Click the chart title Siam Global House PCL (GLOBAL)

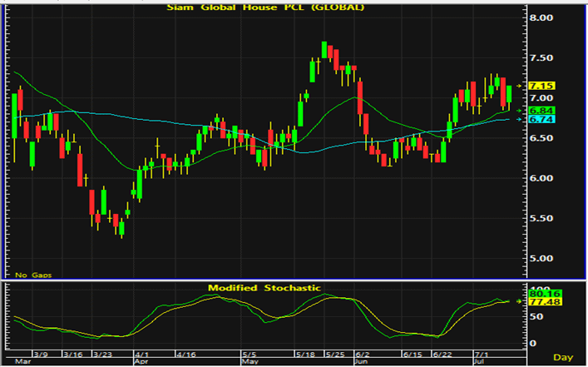click(265, 7)
